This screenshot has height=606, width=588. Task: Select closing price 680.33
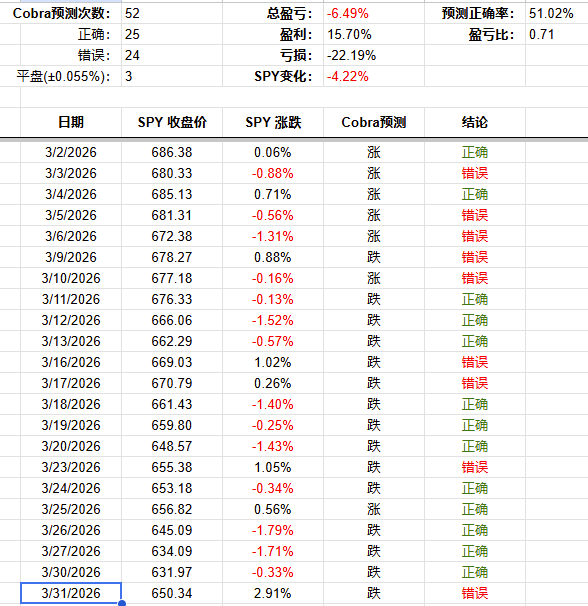172,173
